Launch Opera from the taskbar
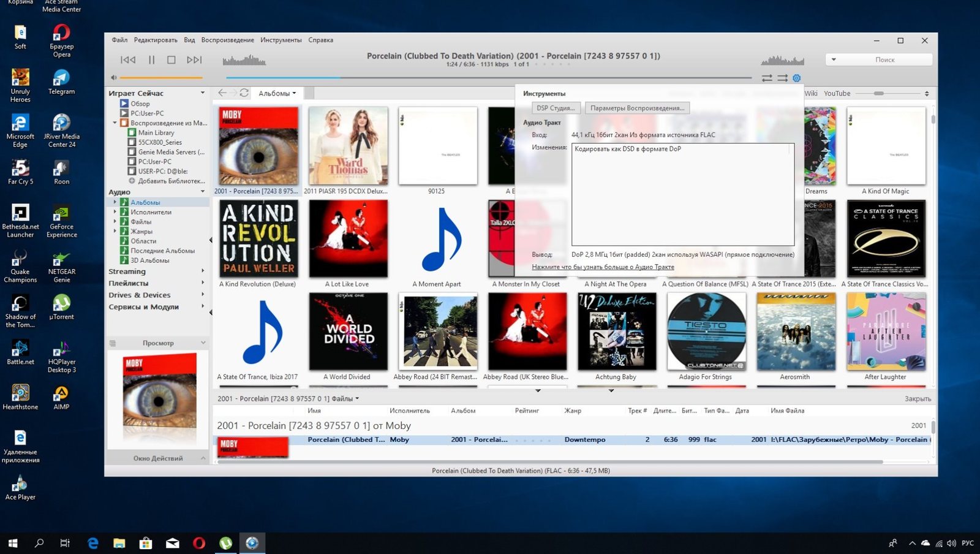Screen dimensions: 980x554 [198, 543]
